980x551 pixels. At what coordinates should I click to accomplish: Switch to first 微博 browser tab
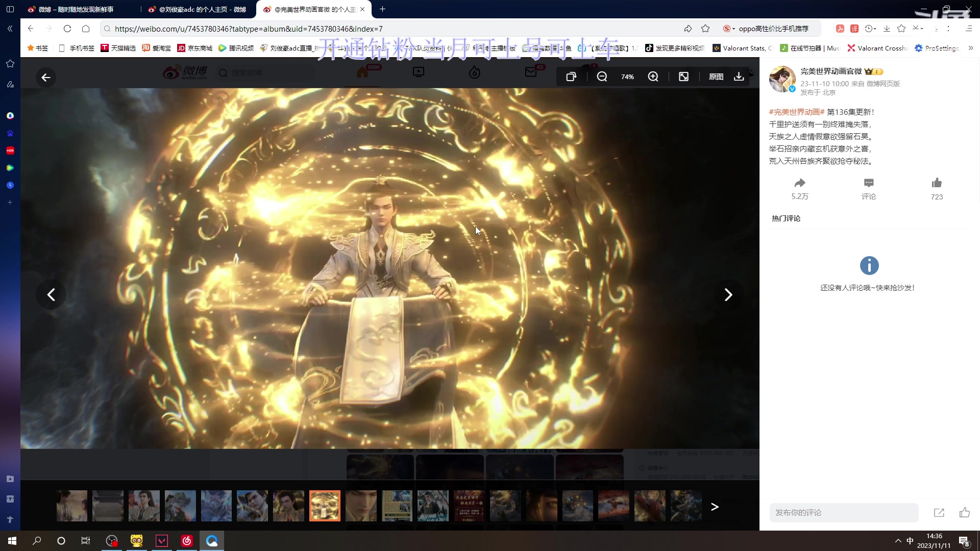(77, 9)
